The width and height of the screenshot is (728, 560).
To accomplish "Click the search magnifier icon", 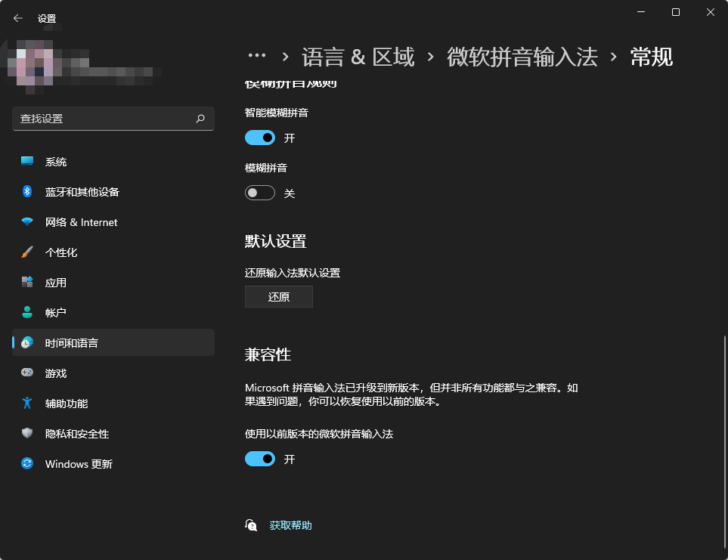I will (x=200, y=119).
